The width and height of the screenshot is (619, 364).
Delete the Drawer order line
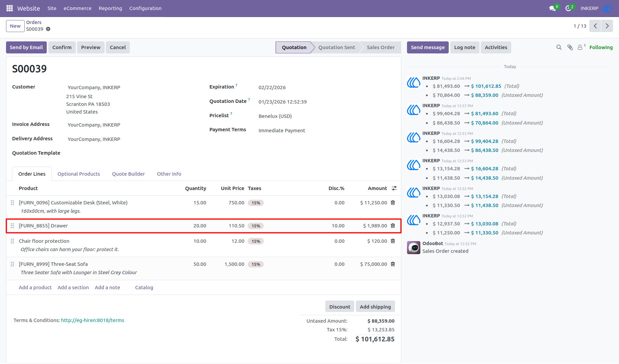click(393, 226)
